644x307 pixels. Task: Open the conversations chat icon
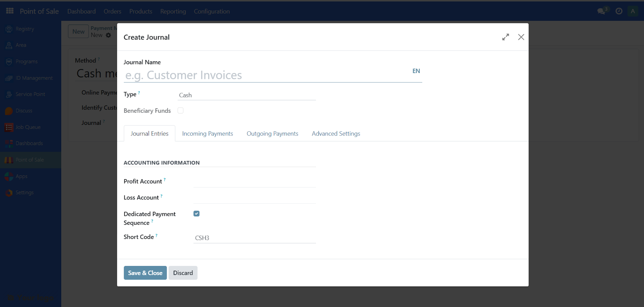click(602, 11)
